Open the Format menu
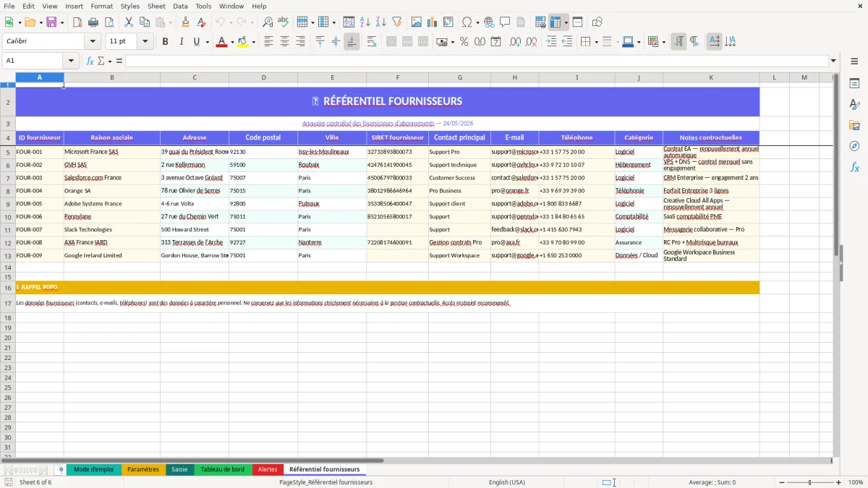Viewport: 868px width, 488px height. 101,6
